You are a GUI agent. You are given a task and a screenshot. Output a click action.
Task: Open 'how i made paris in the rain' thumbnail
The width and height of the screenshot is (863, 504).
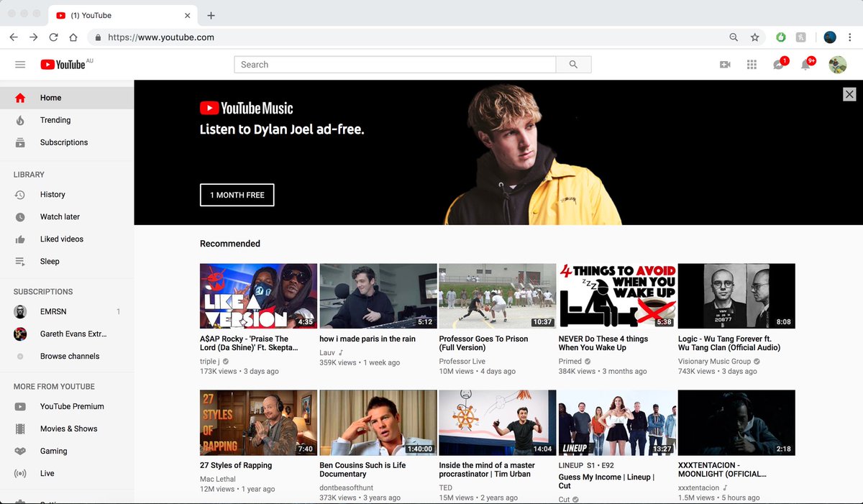tap(378, 296)
